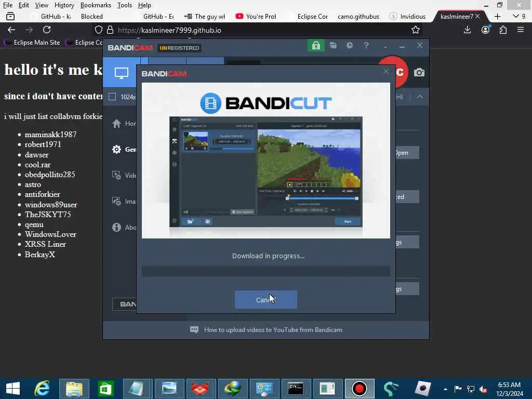This screenshot has height=399, width=532.
Task: Open Firefox downloads panel
Action: pyautogui.click(x=467, y=30)
